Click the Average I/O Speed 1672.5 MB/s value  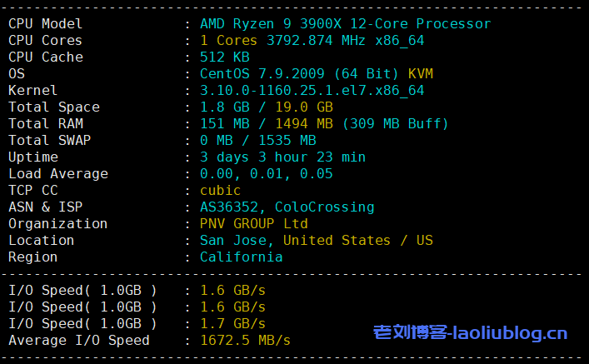click(245, 340)
